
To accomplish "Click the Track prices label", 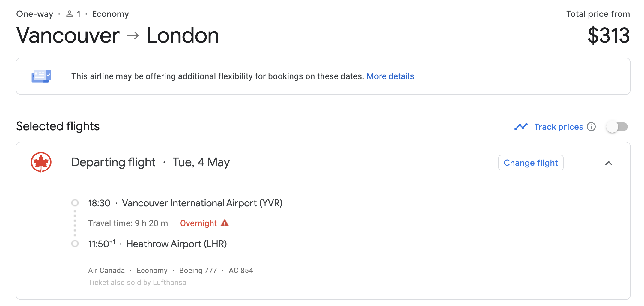I will tap(559, 127).
